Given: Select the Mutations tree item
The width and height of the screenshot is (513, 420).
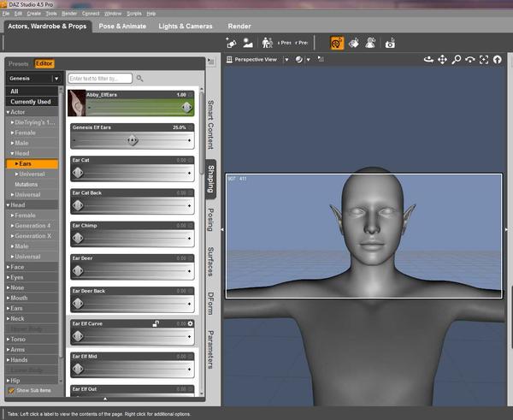Looking at the screenshot, I should pyautogui.click(x=27, y=184).
